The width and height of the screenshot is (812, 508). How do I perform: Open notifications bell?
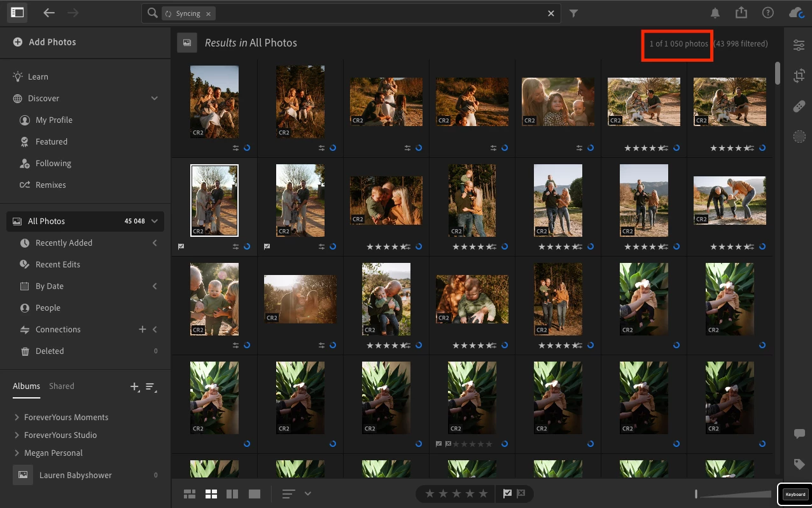pyautogui.click(x=715, y=13)
